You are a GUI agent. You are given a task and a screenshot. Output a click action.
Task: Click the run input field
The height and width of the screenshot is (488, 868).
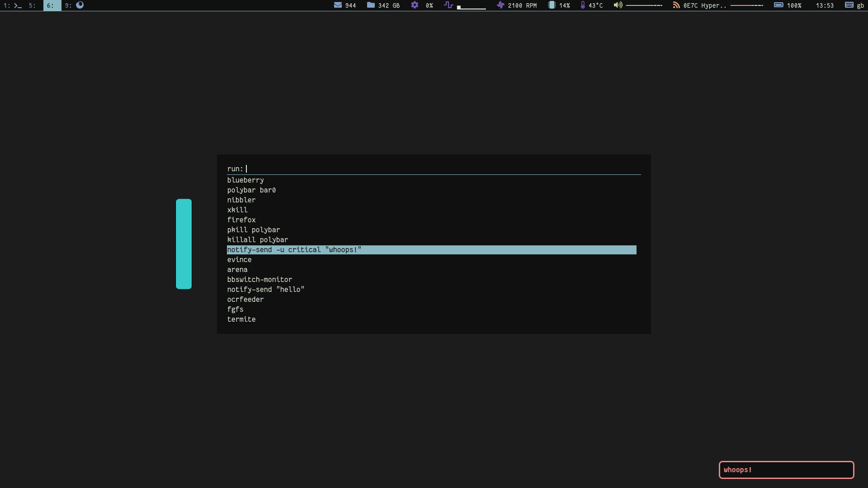tap(434, 169)
